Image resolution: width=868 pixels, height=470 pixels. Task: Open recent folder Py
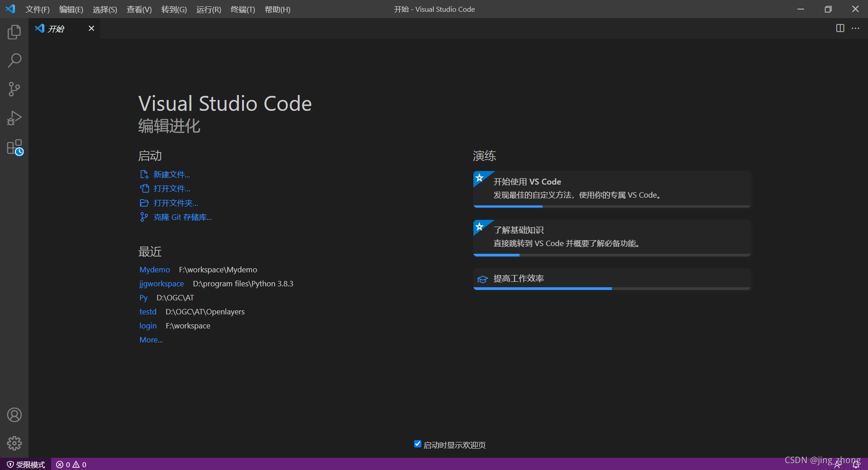(x=143, y=298)
